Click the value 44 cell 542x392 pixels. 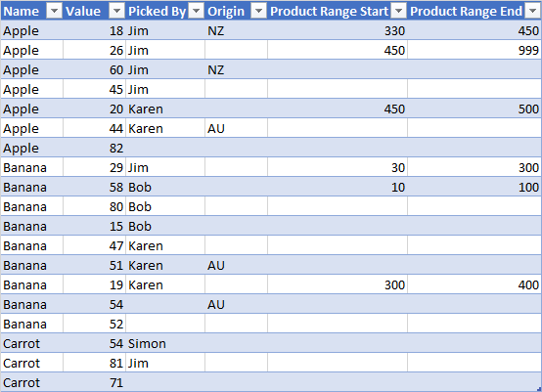94,128
